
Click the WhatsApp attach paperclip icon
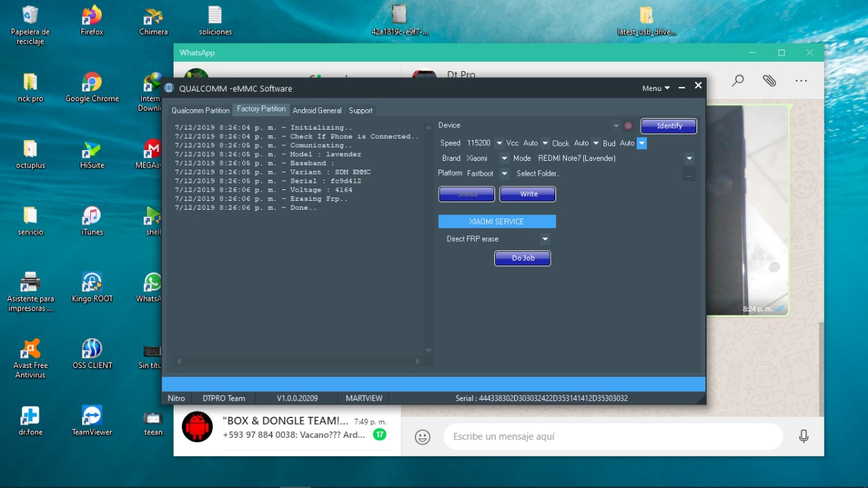tap(769, 81)
